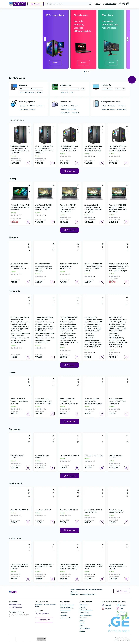Open the Catalog menu

[x=36, y=4]
